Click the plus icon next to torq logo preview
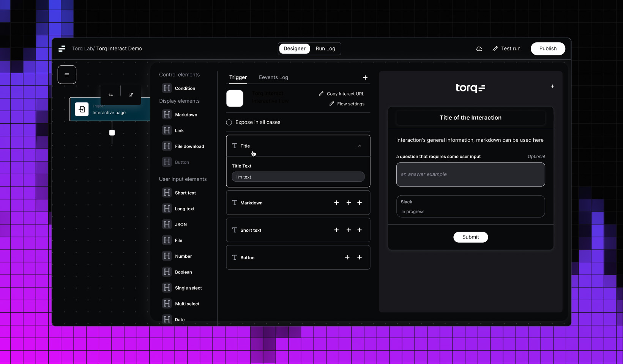623x364 pixels. coord(552,86)
